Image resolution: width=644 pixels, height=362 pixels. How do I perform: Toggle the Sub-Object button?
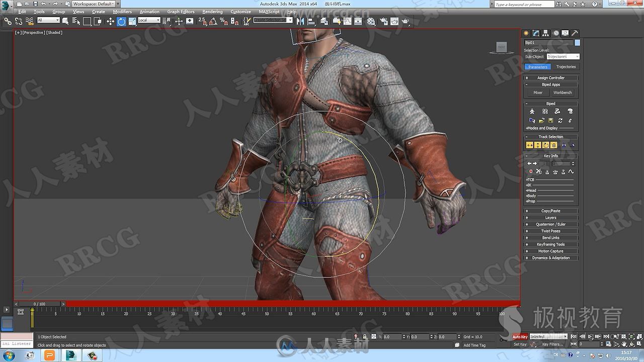coord(534,57)
